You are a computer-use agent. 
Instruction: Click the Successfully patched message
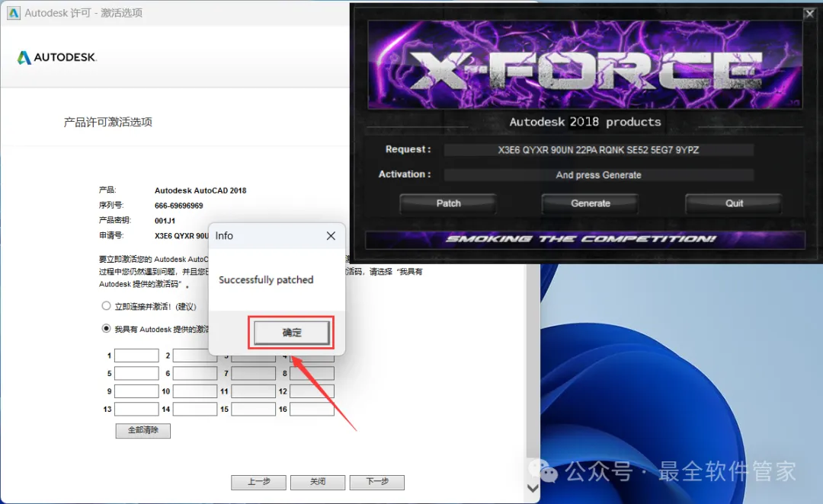pyautogui.click(x=266, y=280)
